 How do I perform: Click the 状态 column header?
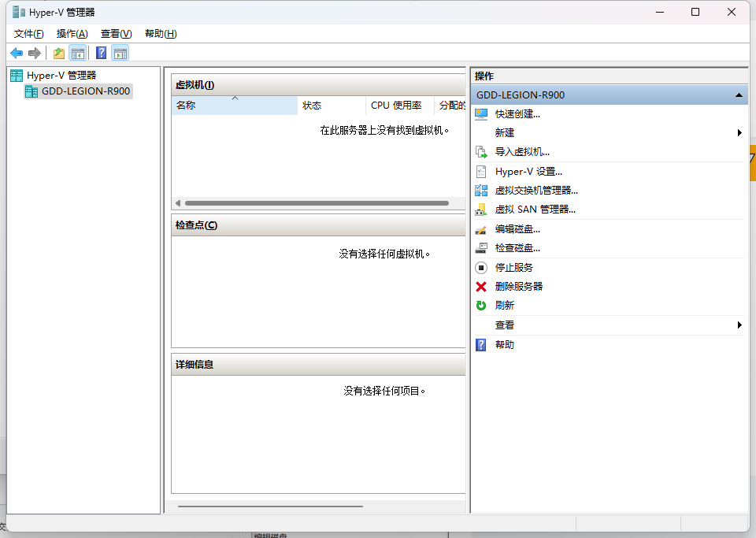(332, 105)
